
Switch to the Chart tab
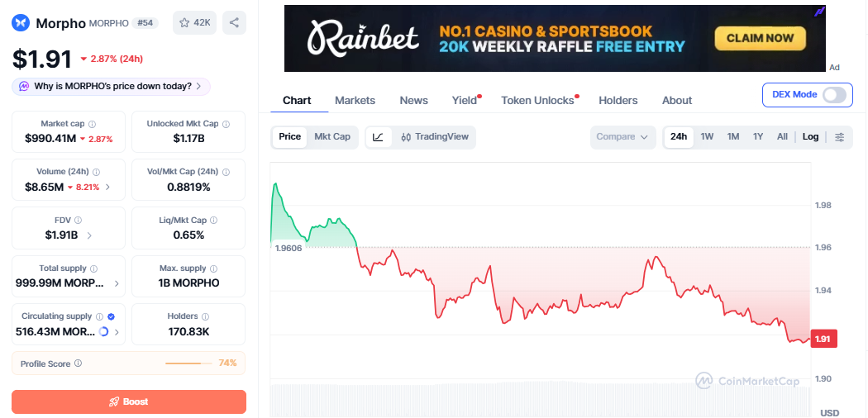click(297, 101)
